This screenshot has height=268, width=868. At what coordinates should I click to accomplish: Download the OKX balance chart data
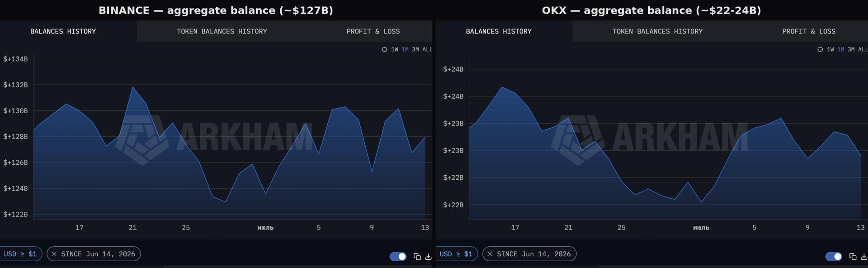tap(864, 257)
